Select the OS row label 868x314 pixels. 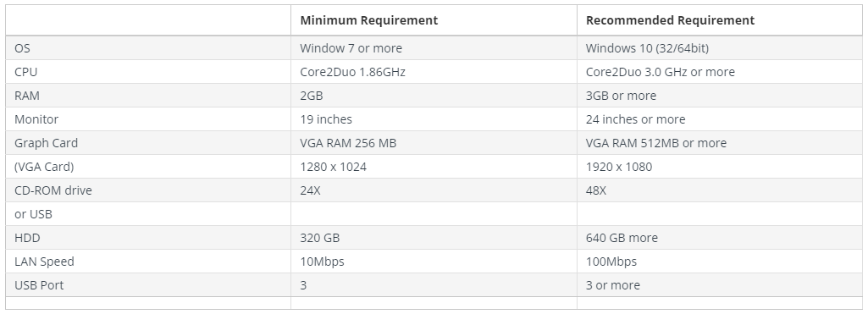point(22,48)
